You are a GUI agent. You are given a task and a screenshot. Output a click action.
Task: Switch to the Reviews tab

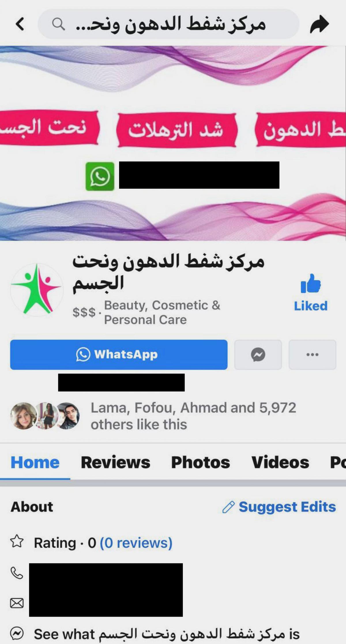[x=115, y=463]
